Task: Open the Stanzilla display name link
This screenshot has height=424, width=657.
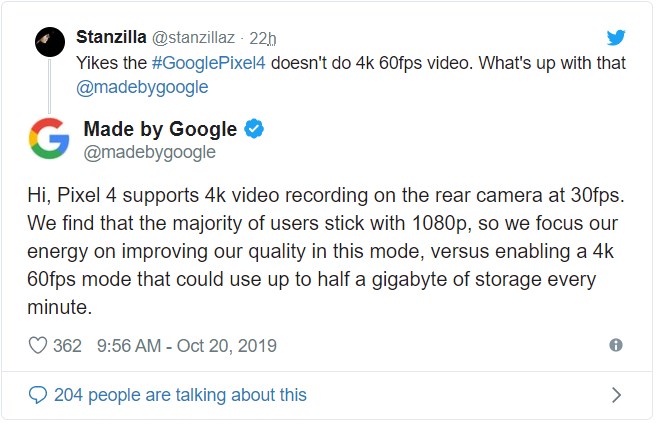Action: [x=110, y=38]
